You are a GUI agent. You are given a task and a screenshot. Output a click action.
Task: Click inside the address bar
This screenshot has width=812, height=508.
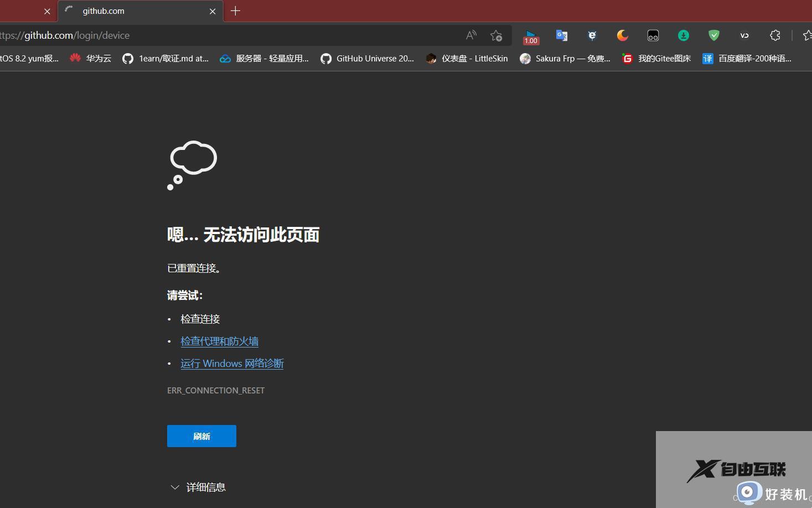[x=221, y=35]
